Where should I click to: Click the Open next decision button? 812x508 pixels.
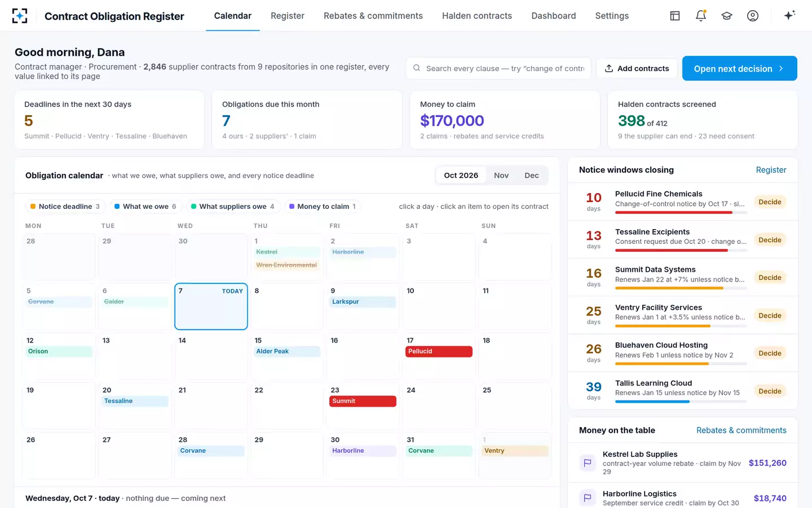coord(739,68)
